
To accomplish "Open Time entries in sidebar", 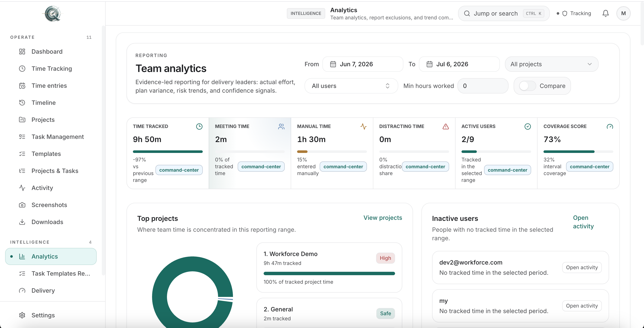I will tap(51, 85).
